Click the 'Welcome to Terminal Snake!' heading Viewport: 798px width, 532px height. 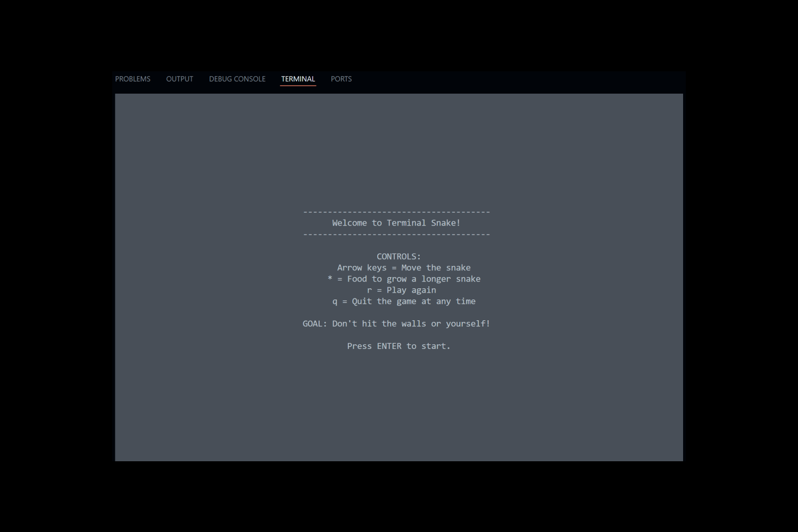396,223
